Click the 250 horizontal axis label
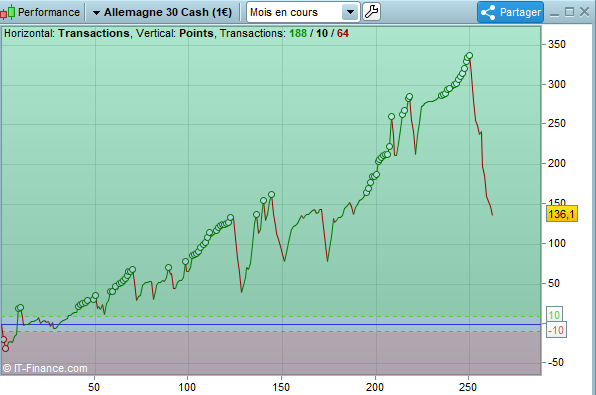Screen dimensions: 596x395 [x=468, y=387]
